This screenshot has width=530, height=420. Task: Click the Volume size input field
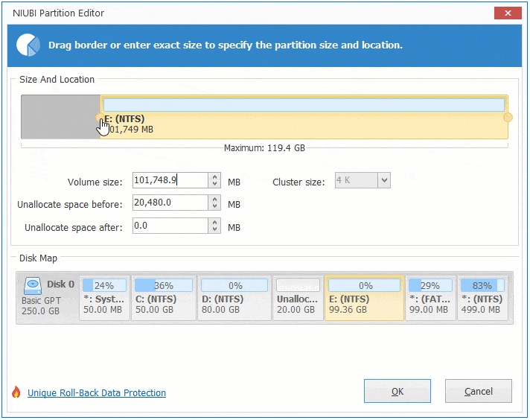point(169,180)
